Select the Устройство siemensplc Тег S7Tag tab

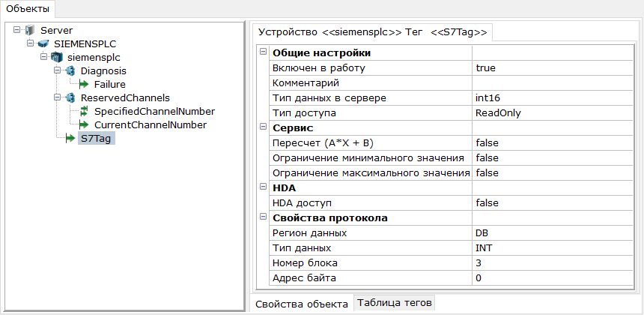(372, 33)
